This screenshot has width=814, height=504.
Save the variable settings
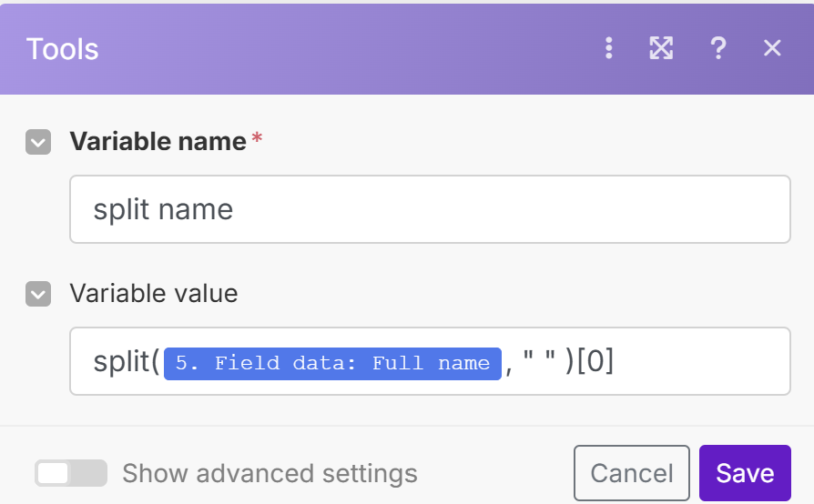(x=744, y=473)
